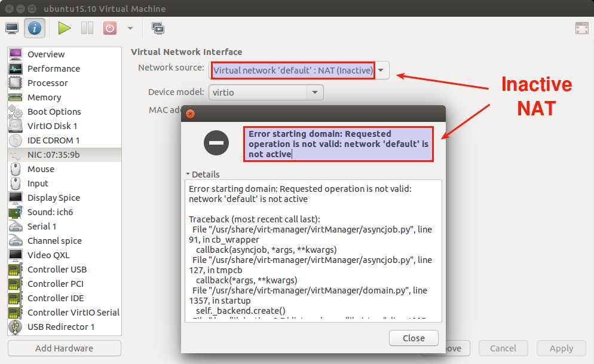Toggle the hardware details info button
The width and height of the screenshot is (594, 364).
point(34,28)
